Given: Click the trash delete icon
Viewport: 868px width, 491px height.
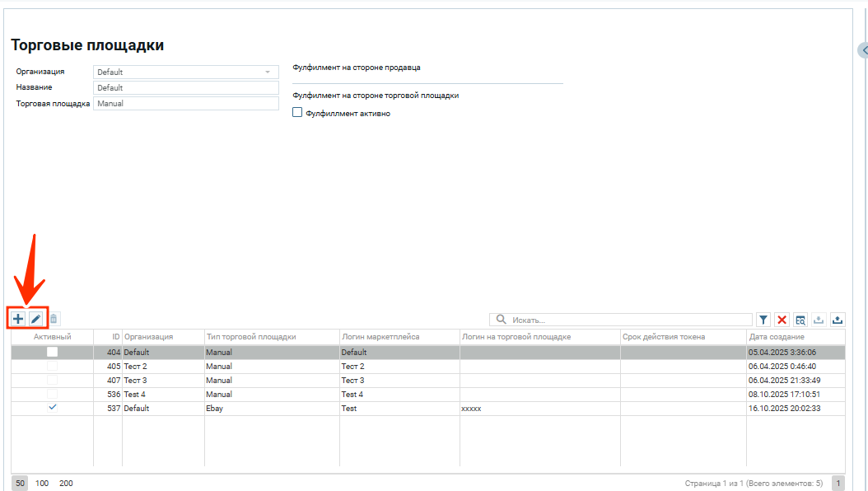Looking at the screenshot, I should click(54, 319).
